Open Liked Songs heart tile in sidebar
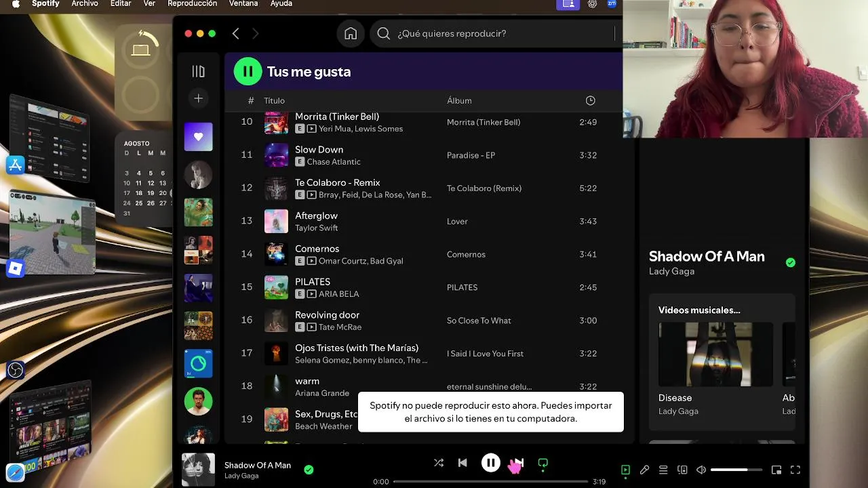Screen dimensions: 868x488 coord(198,137)
